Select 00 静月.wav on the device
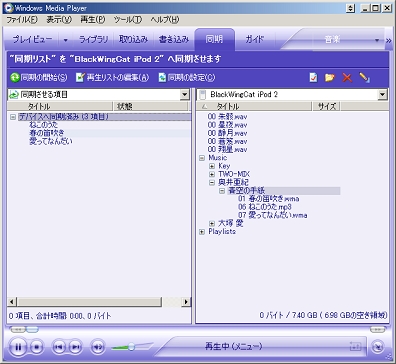Viewport: 396px width, 364px height. click(x=227, y=133)
